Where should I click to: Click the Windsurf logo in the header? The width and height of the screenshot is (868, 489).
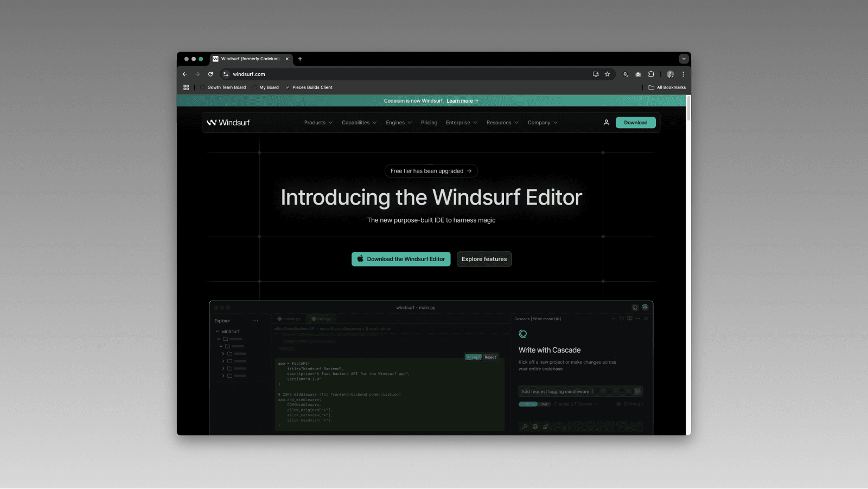228,123
